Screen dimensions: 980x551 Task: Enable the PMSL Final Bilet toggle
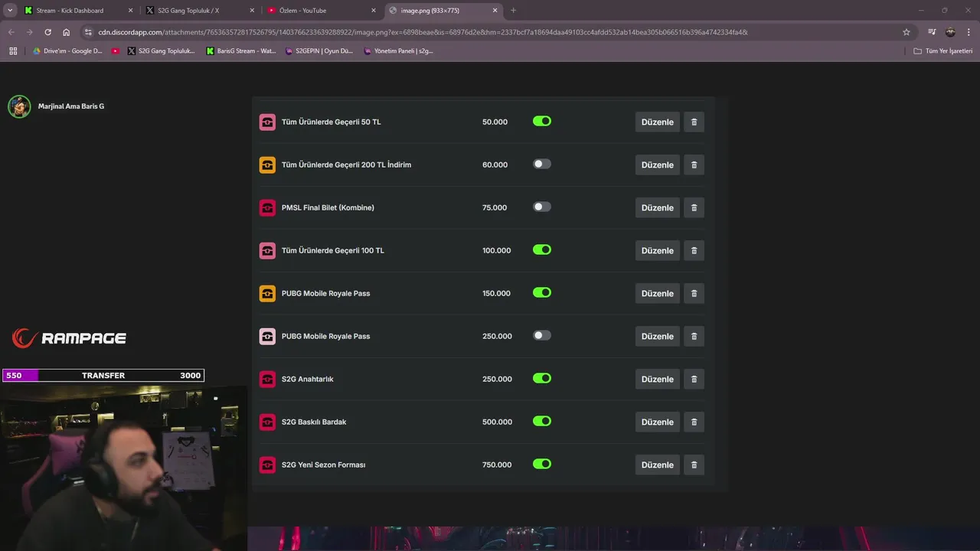[x=542, y=207]
